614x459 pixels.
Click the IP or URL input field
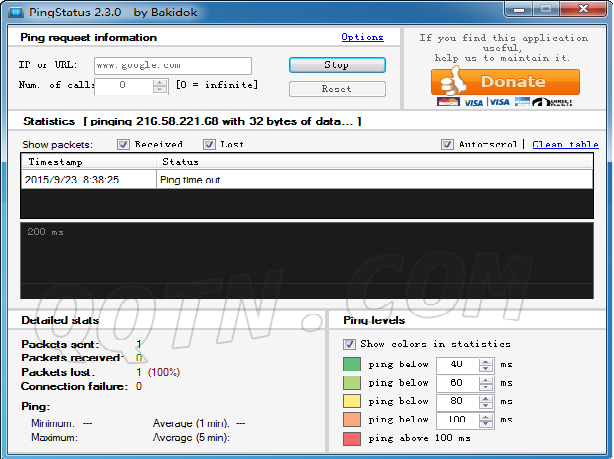[185, 65]
